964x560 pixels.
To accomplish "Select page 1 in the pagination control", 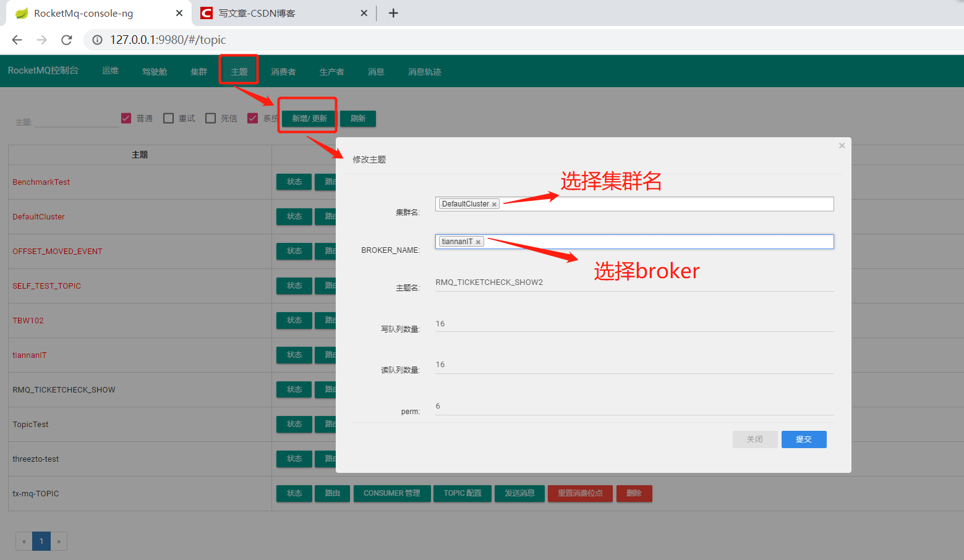I will (41, 541).
